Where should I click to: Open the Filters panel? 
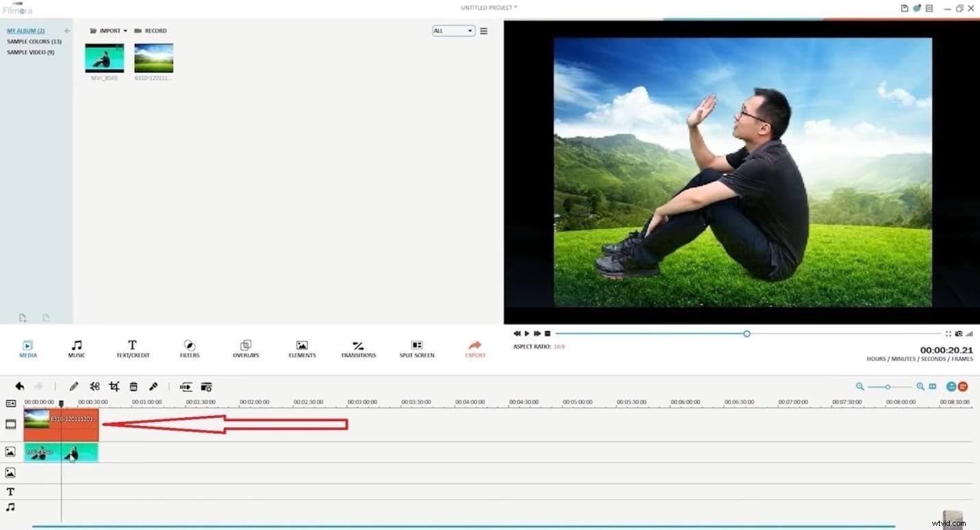click(x=189, y=349)
